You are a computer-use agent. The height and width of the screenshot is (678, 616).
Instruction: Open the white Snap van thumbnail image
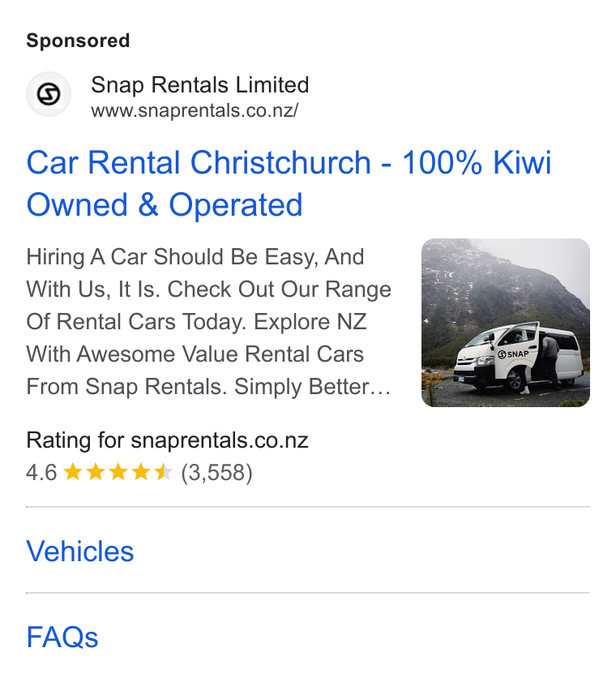505,323
